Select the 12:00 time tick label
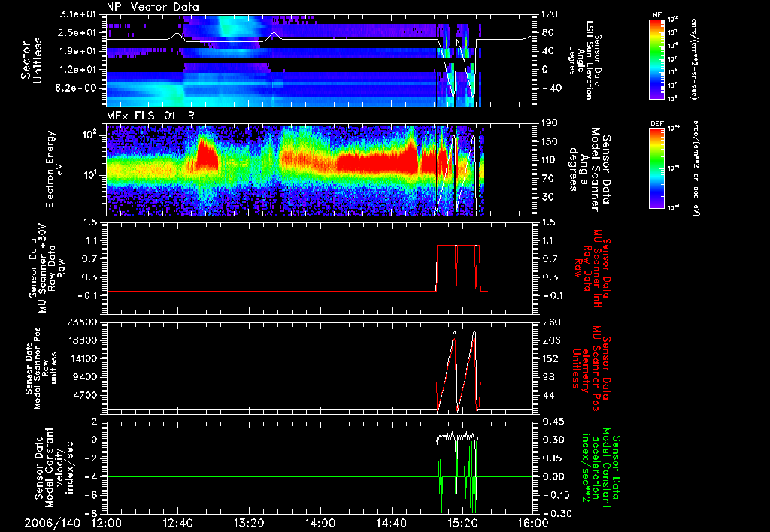Image resolution: width=770 pixels, height=532 pixels. click(106, 522)
